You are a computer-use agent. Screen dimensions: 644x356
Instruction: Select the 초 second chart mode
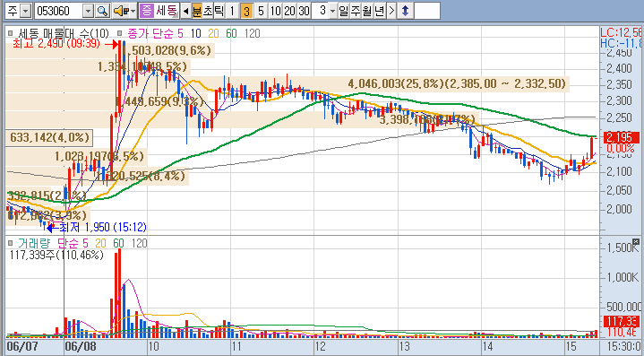[208, 11]
